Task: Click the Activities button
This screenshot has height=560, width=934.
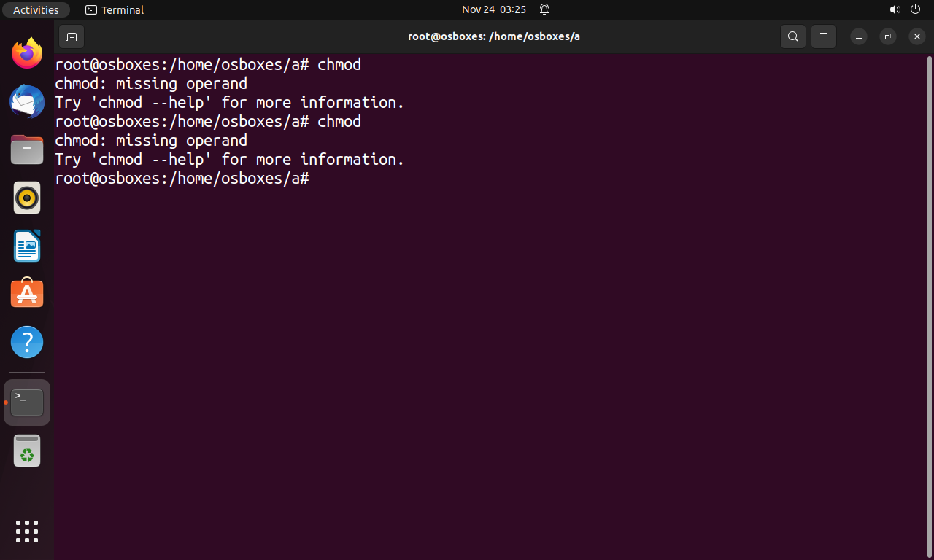Action: point(36,9)
